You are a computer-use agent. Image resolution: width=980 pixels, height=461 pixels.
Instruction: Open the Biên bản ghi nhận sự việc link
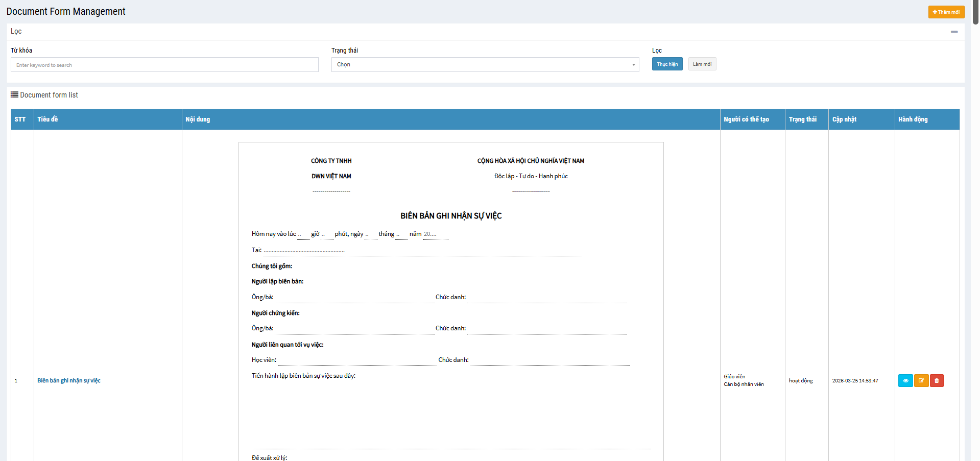coord(69,381)
